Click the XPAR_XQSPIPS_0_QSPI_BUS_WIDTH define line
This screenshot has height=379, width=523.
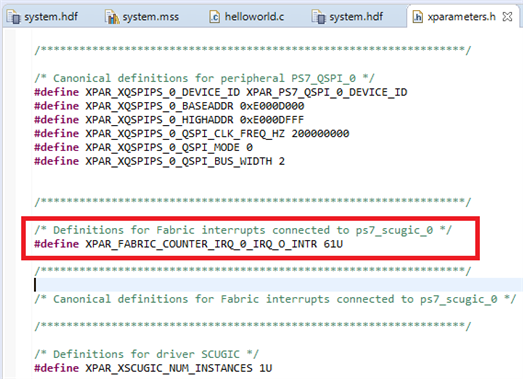click(159, 161)
